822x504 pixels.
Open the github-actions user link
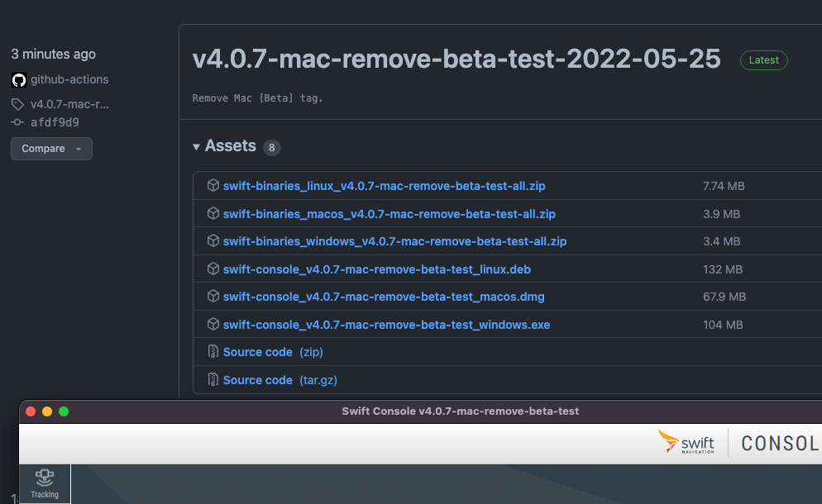(69, 79)
